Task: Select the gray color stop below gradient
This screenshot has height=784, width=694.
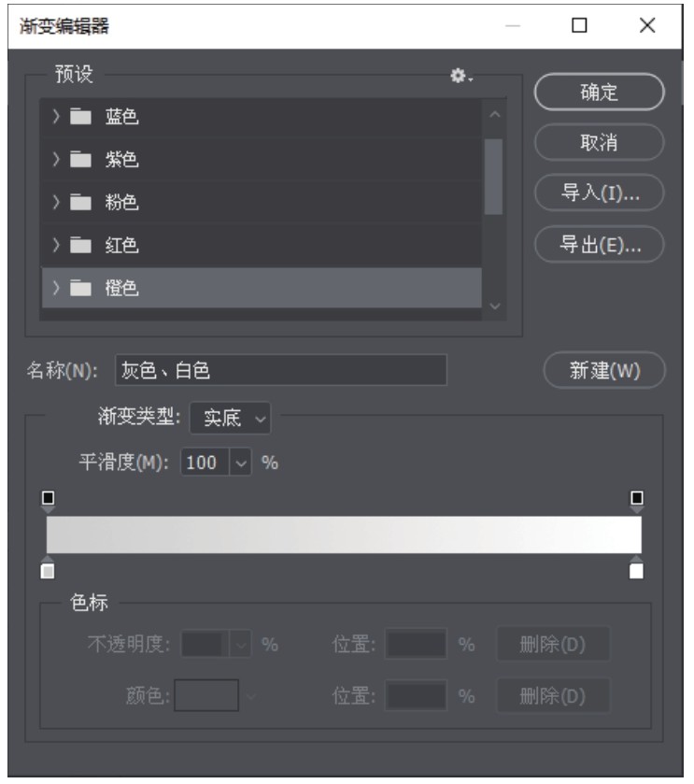Action: pyautogui.click(x=48, y=567)
